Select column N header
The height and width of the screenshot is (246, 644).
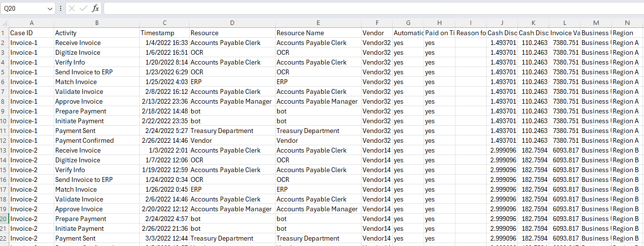pos(627,22)
